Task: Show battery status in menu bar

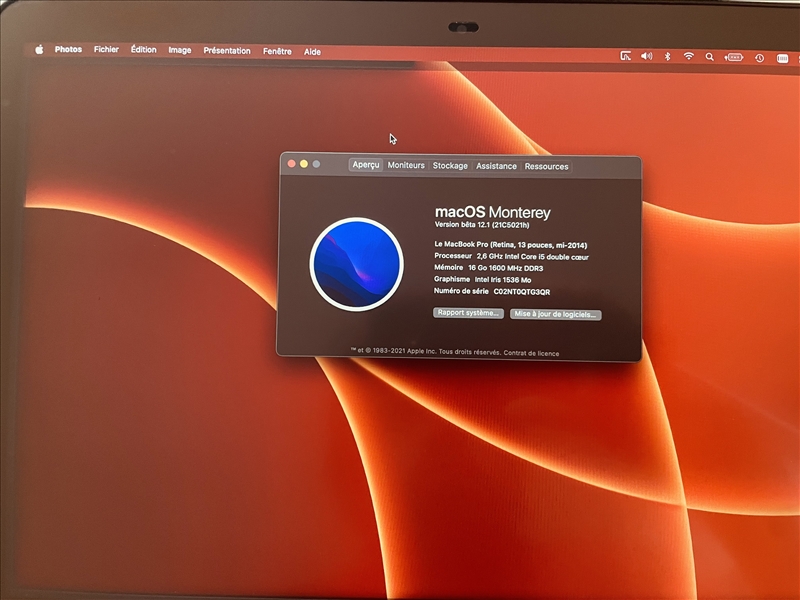Action: [x=734, y=58]
